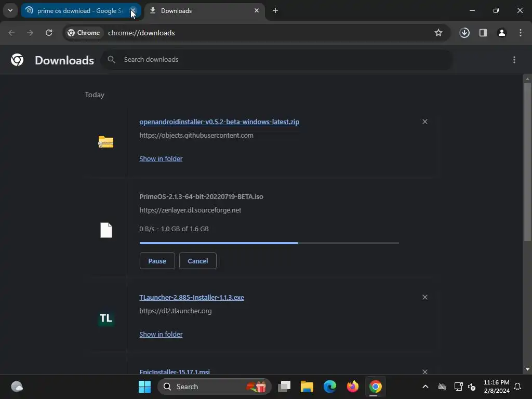The image size is (532, 399).
Task: Click zenlayer.dl.sourceforge.net source URL
Action: pos(190,210)
